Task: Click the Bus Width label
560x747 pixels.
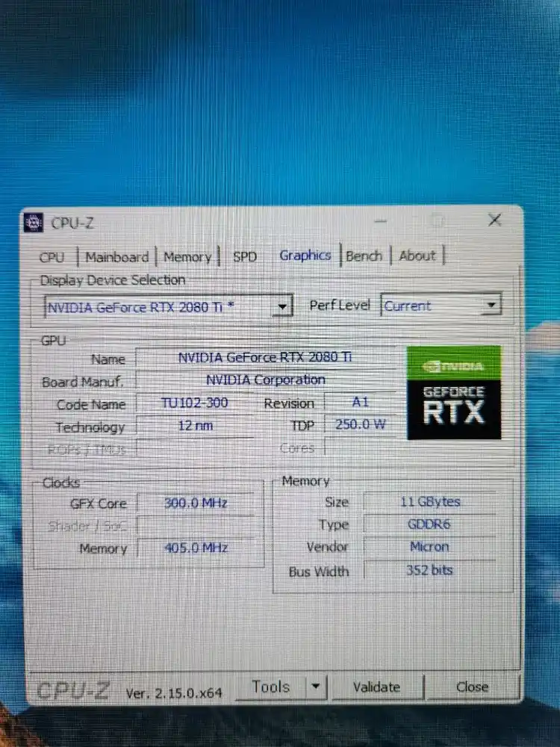Action: pyautogui.click(x=319, y=571)
